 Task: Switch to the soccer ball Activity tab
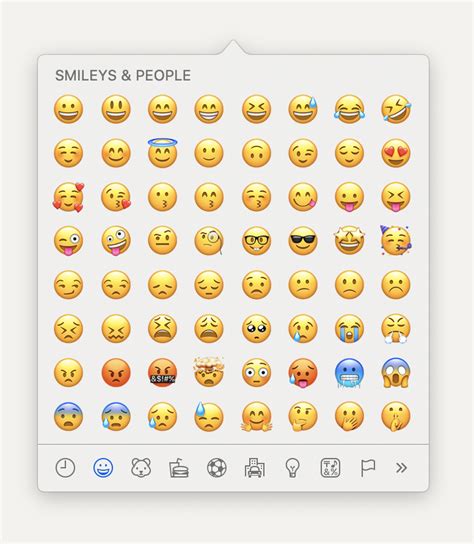tap(217, 467)
